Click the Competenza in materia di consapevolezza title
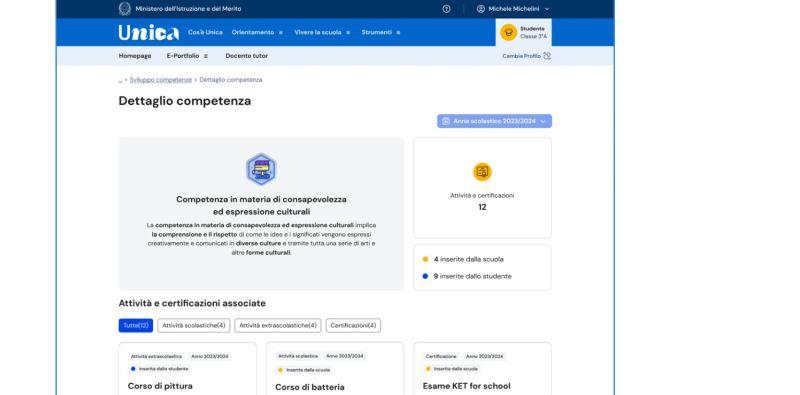Viewport: 800px width, 395px height. point(261,205)
